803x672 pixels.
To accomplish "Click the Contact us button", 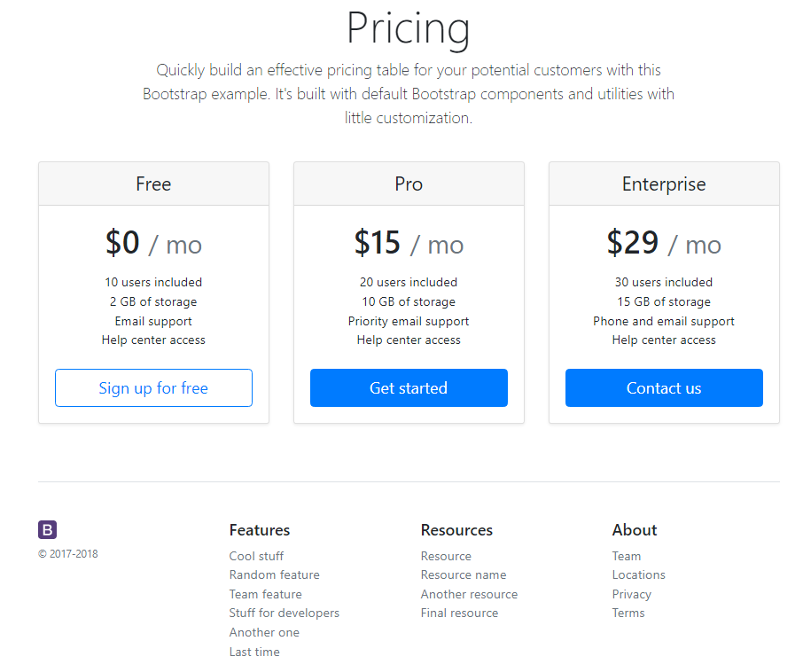I will tap(664, 388).
